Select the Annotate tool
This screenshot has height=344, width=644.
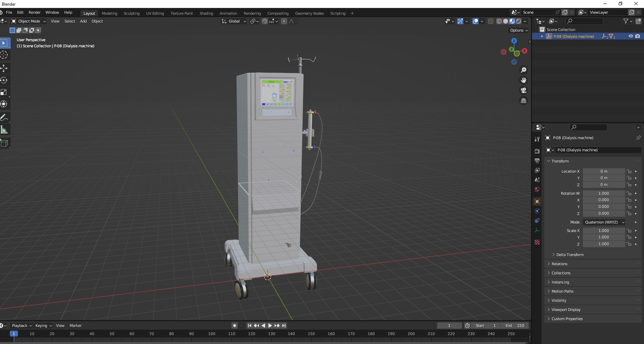(4, 117)
